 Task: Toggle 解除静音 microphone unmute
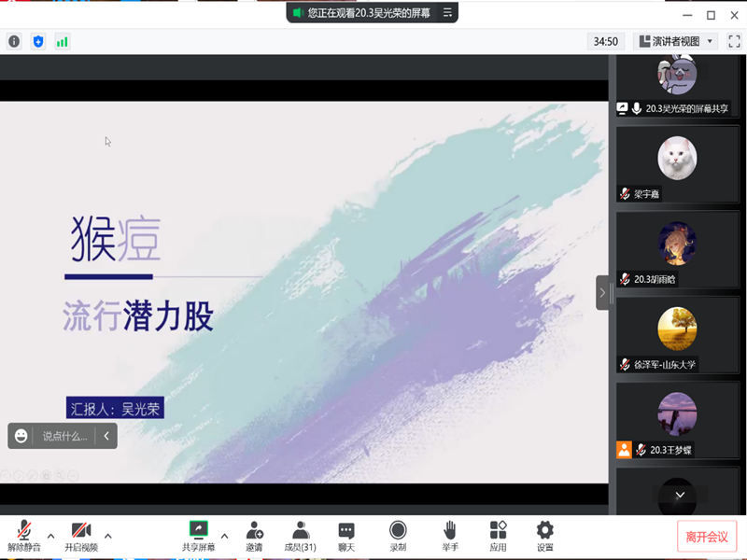tap(23, 536)
